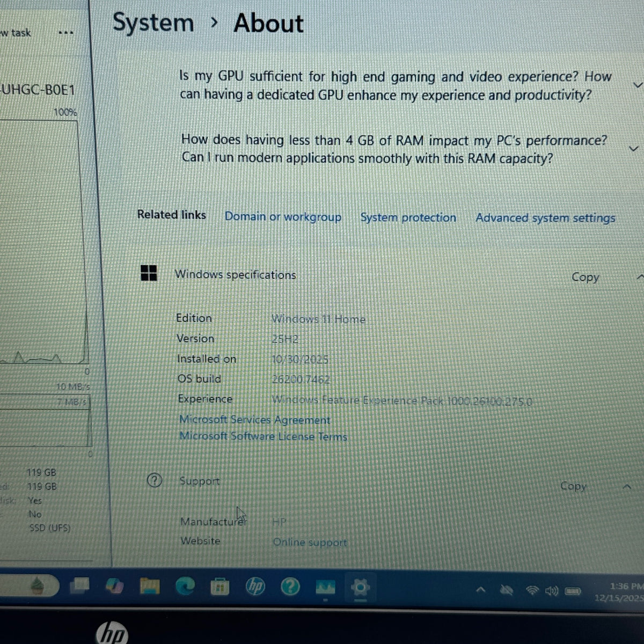Open Wi-Fi network tray icon
Image resolution: width=644 pixels, height=644 pixels.
(532, 591)
